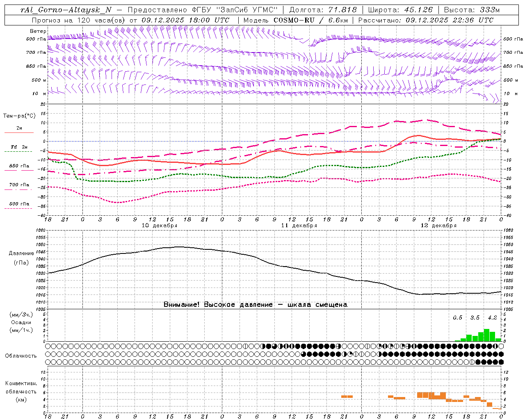Click the Осадки precipitation label

21,322
